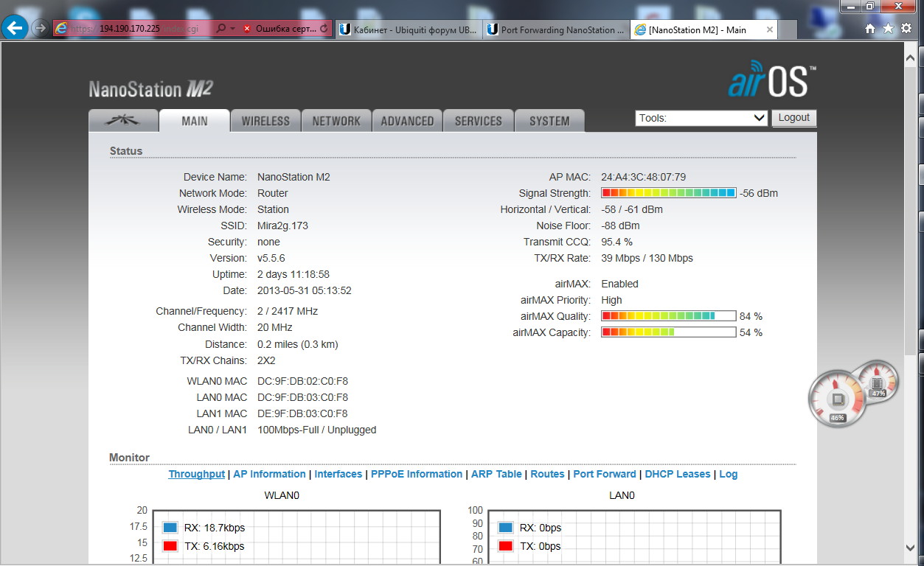Open the ARP Table link

point(496,474)
